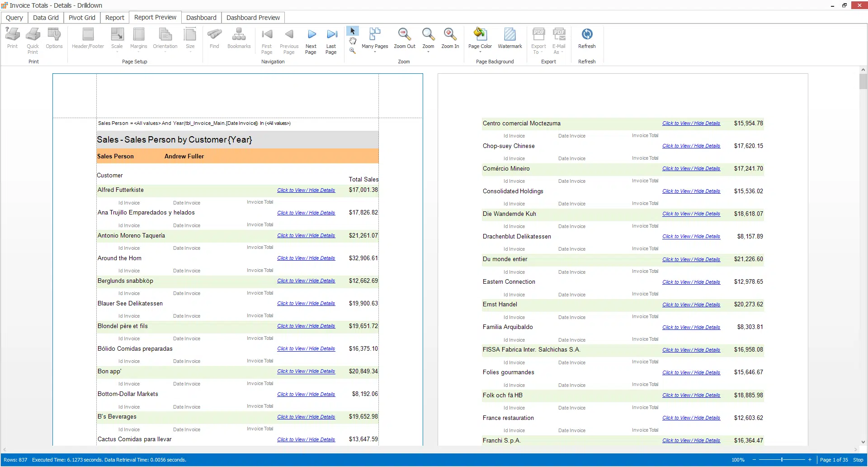Restore down the application window
The image size is (868, 467).
pos(844,5)
